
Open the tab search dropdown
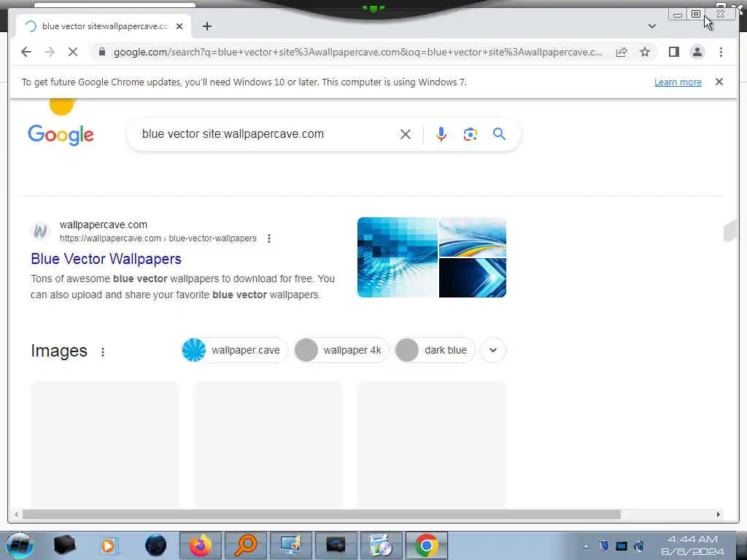tap(652, 26)
